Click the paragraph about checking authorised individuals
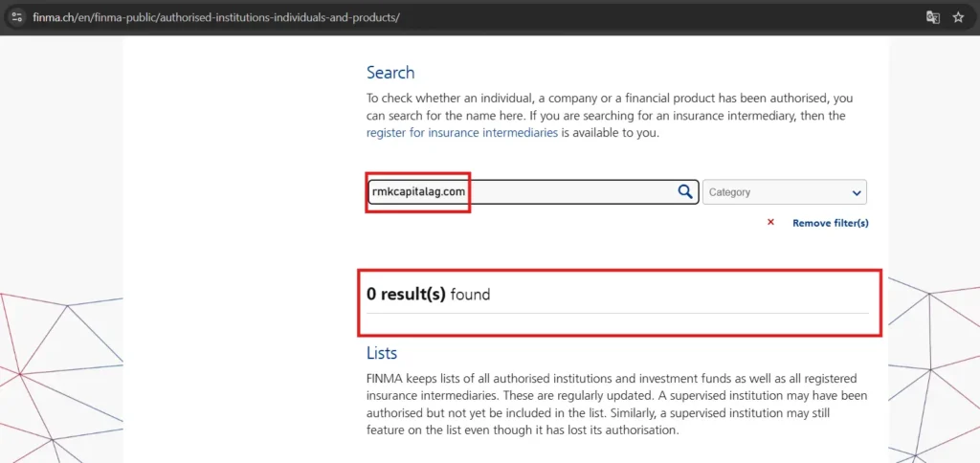The height and width of the screenshot is (463, 980). (610, 116)
